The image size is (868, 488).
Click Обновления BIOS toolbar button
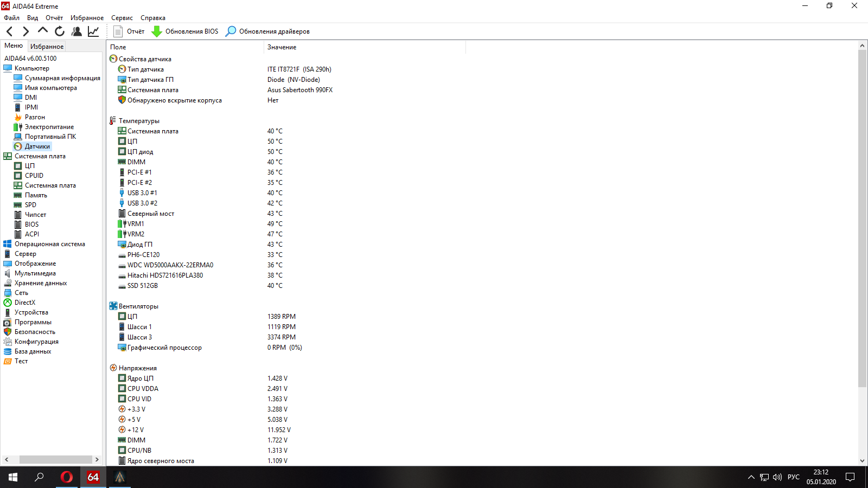(185, 31)
